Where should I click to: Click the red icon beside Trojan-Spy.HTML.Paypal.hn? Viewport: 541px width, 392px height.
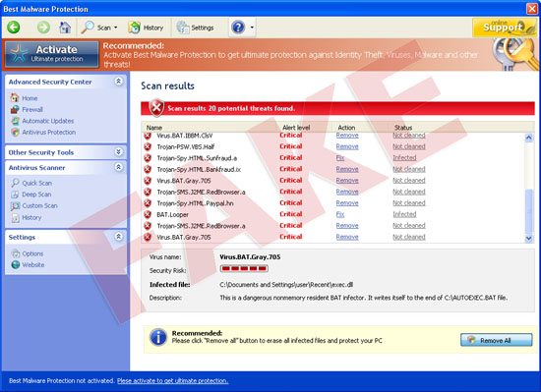148,203
